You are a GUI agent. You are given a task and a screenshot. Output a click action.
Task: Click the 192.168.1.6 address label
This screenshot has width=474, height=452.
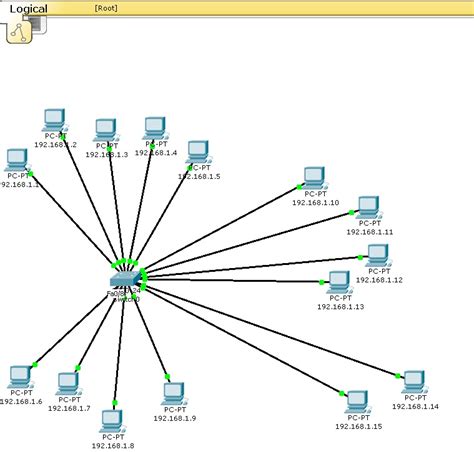click(21, 402)
